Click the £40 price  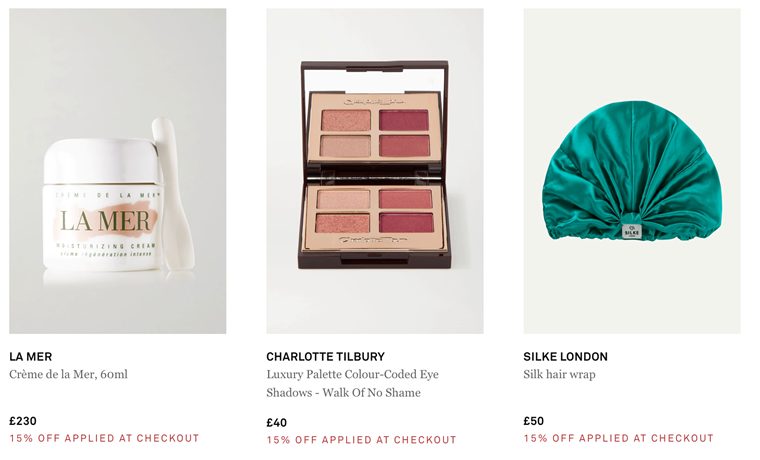point(276,423)
